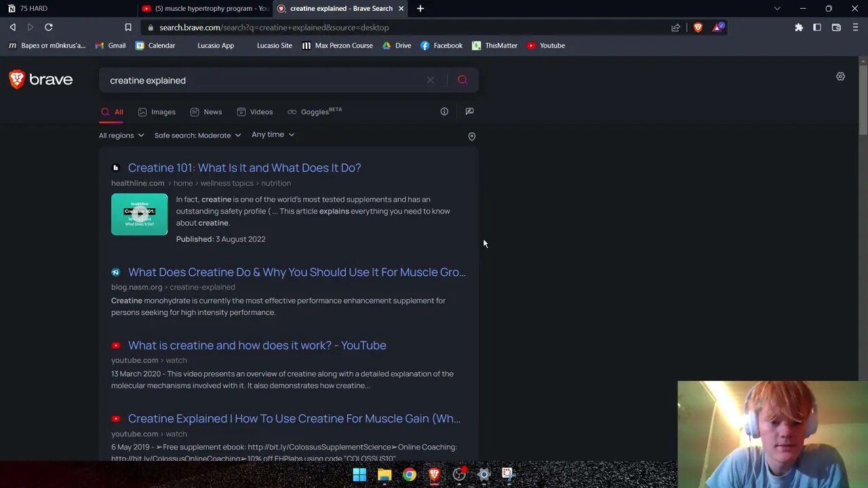Clear the search query with the X
The width and height of the screenshot is (868, 488).
point(431,80)
